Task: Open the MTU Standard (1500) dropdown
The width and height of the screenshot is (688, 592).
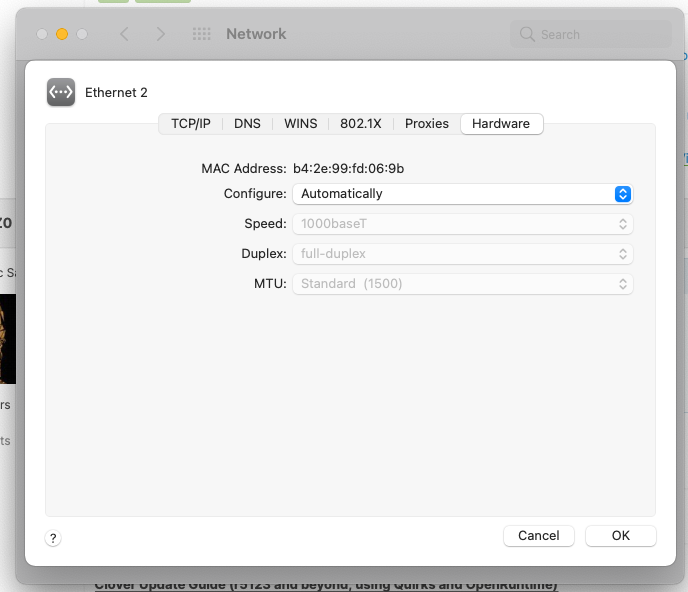Action: click(x=462, y=284)
